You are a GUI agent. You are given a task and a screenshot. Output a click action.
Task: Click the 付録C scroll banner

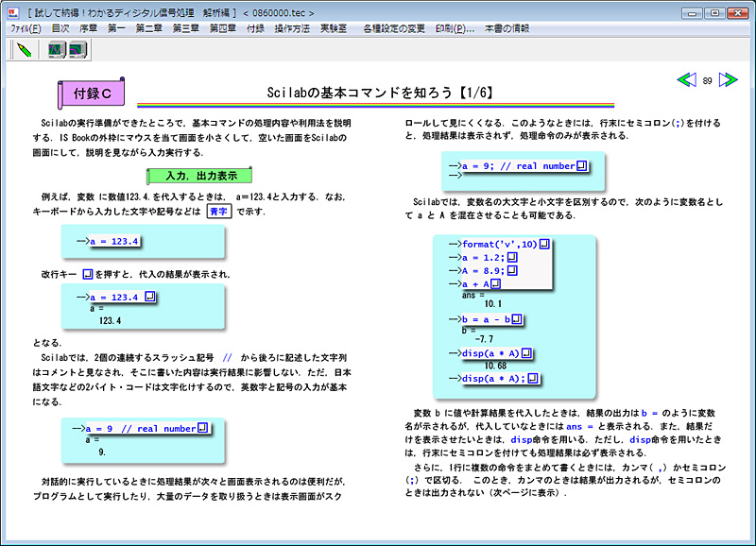[x=92, y=93]
